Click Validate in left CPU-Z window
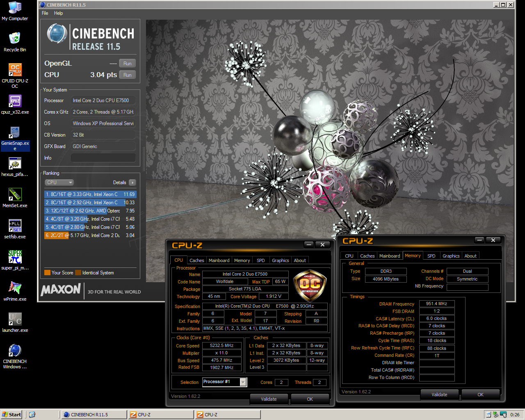 [269, 399]
